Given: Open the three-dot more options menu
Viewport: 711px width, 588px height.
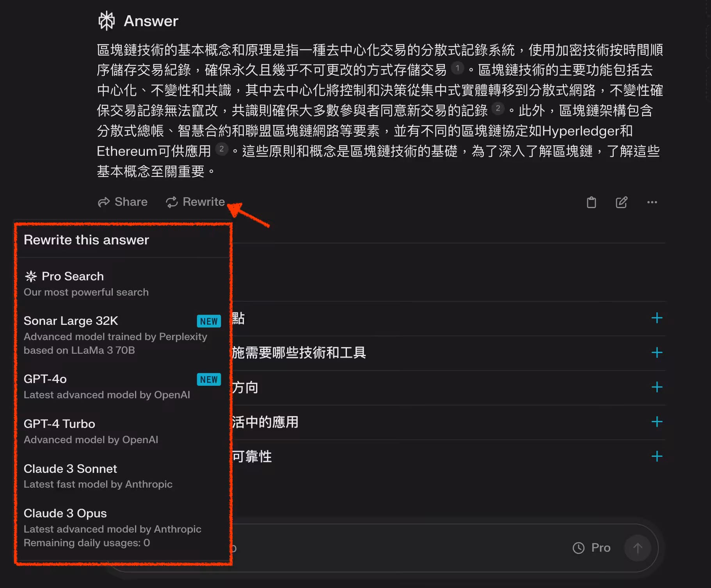Looking at the screenshot, I should tap(652, 202).
